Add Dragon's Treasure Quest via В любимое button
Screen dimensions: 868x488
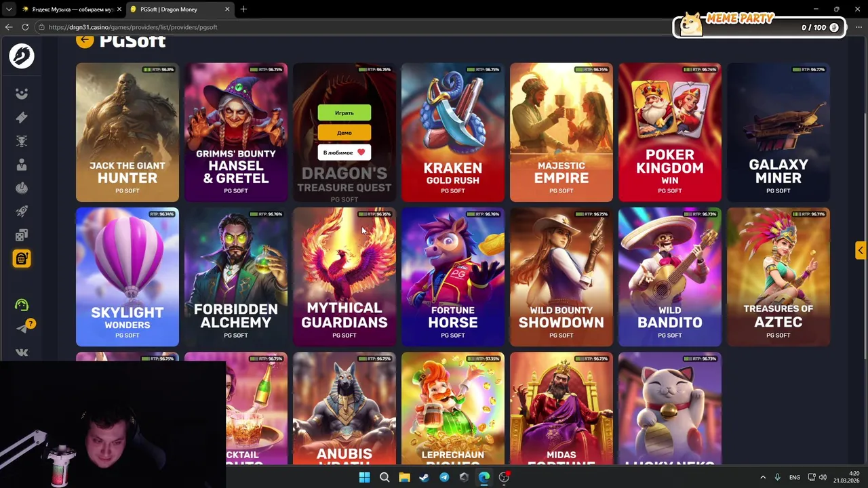coord(344,152)
